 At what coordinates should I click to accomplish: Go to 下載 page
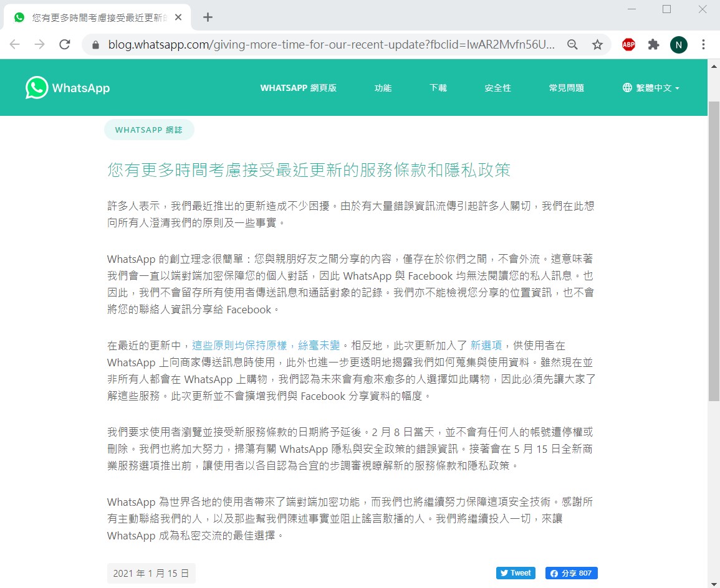(x=438, y=88)
